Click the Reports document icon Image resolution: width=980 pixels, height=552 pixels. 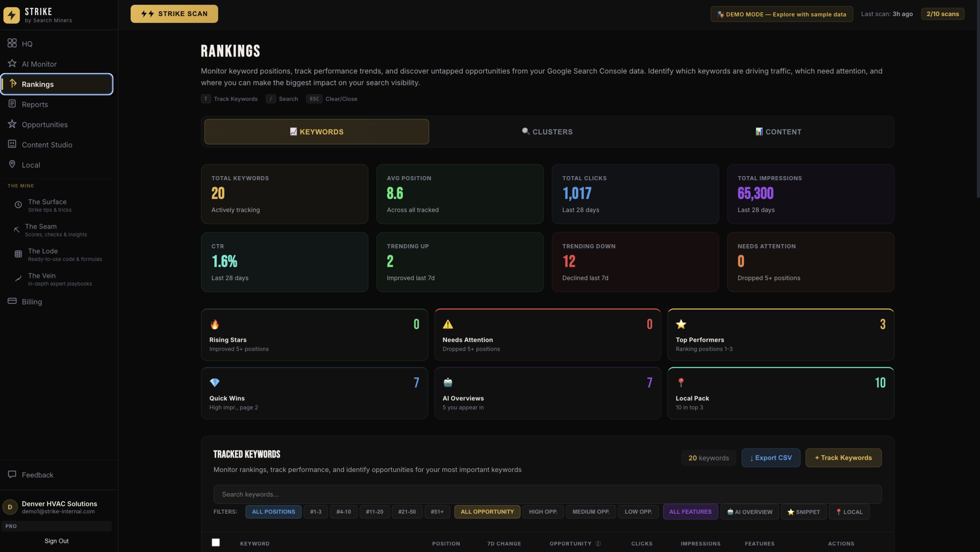click(x=12, y=104)
